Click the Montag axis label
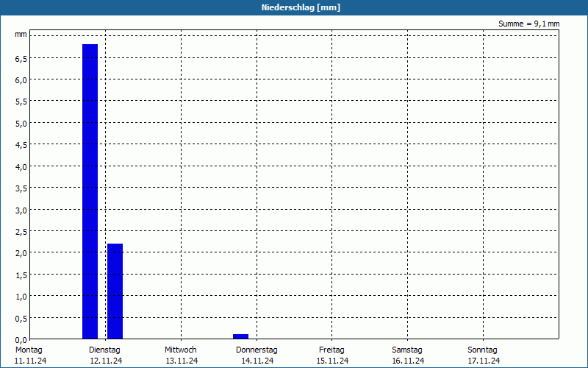 click(x=29, y=350)
